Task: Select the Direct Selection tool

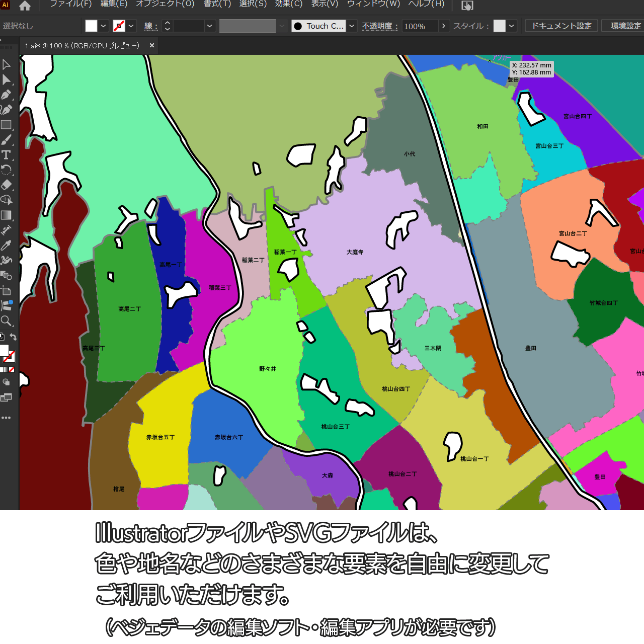Action: 6,79
